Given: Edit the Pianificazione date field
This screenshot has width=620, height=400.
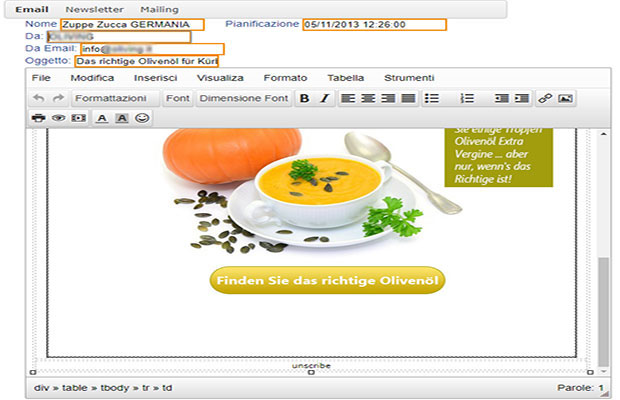Looking at the screenshot, I should [x=375, y=25].
